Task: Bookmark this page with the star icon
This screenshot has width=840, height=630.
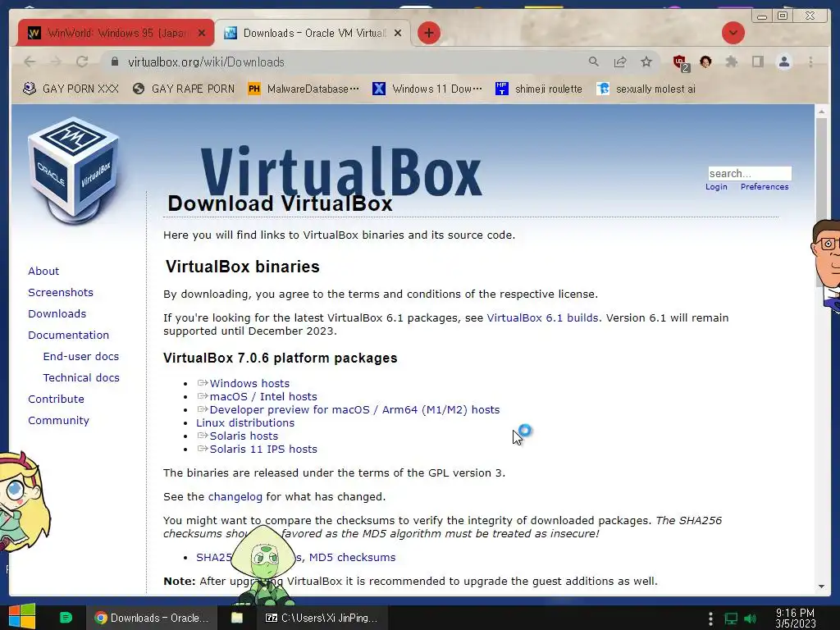Action: pos(646,62)
